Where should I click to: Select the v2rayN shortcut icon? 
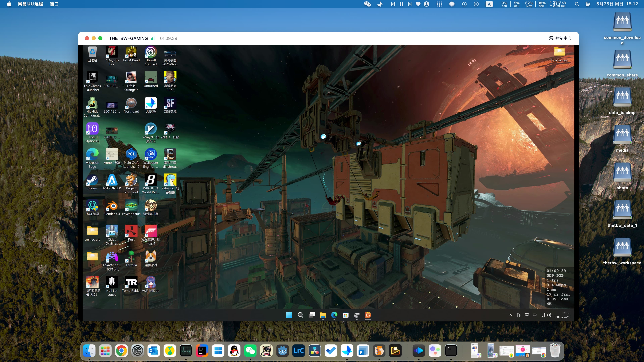(x=151, y=133)
